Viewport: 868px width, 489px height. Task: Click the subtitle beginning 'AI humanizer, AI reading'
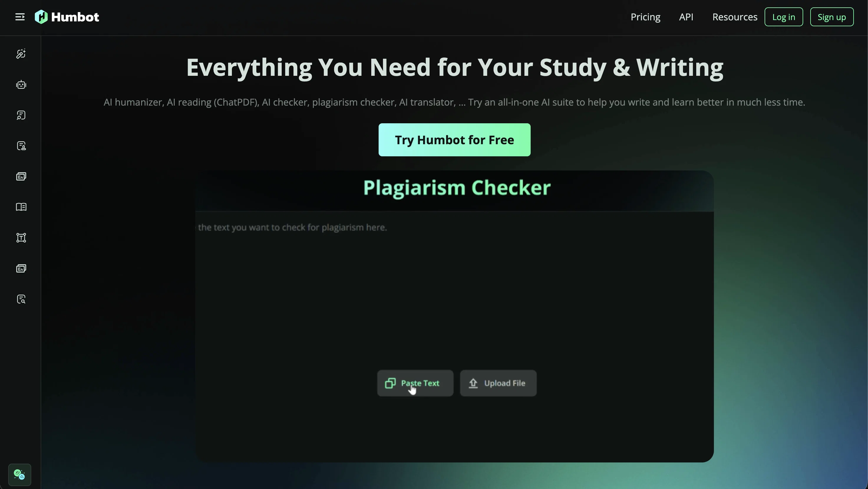(x=454, y=102)
